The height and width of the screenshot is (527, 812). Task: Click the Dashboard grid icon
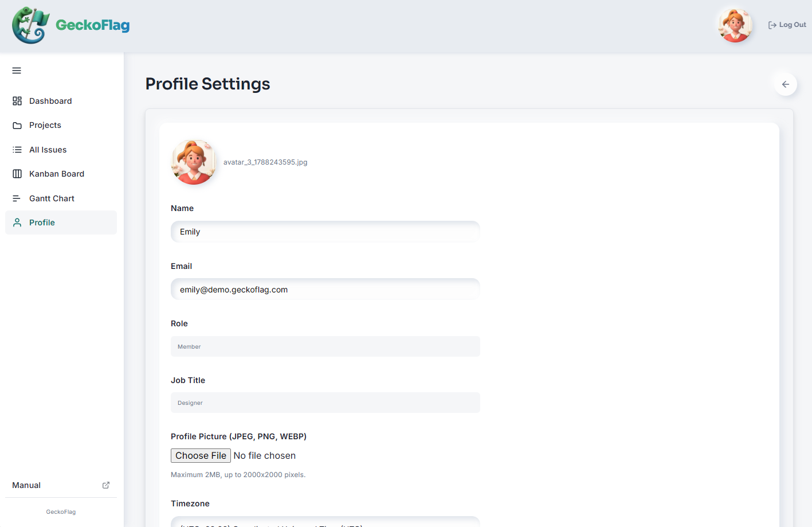pyautogui.click(x=17, y=101)
